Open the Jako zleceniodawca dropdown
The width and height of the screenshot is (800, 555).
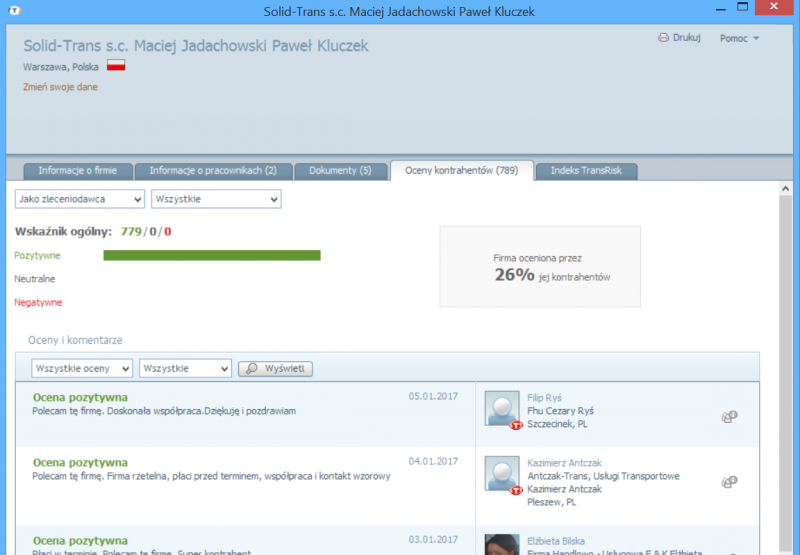click(80, 199)
